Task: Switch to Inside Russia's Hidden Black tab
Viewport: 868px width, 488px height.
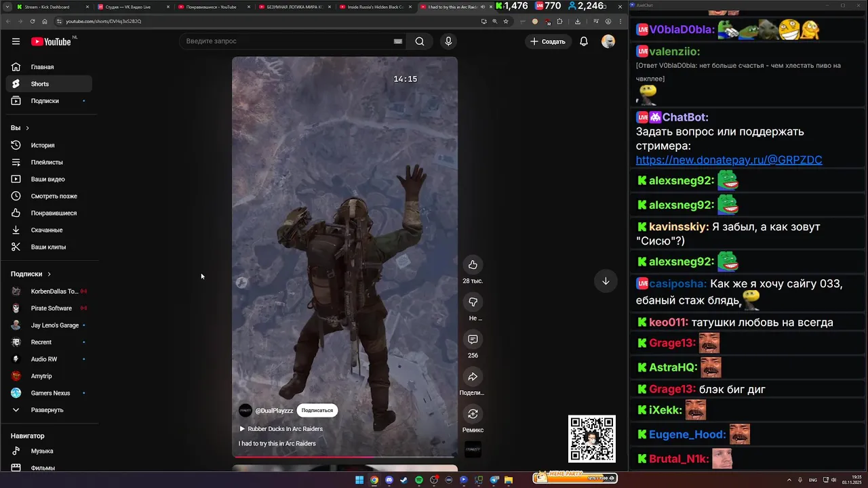Action: (x=374, y=7)
